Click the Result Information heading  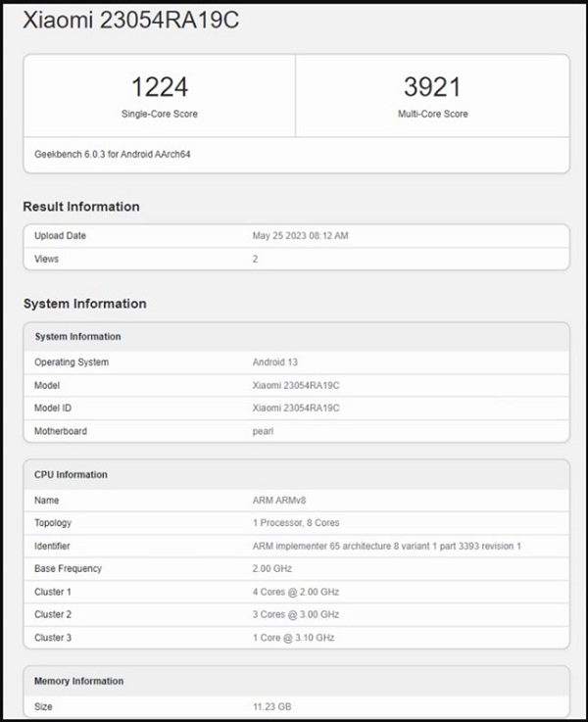81,207
